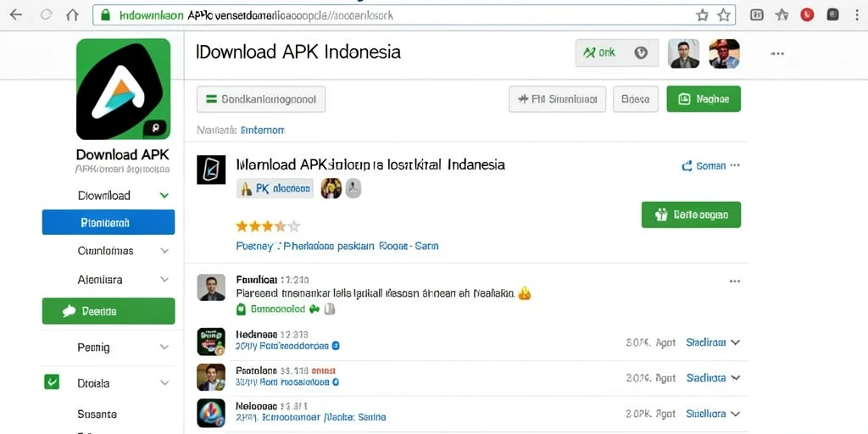Image resolution: width=868 pixels, height=434 pixels.
Task: Reload the page using the refresh icon
Action: coord(46,15)
